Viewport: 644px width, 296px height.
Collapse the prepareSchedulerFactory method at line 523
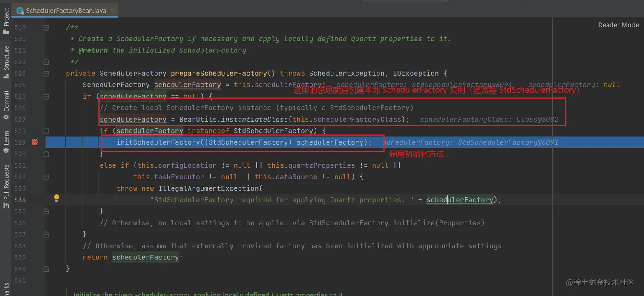pos(46,73)
